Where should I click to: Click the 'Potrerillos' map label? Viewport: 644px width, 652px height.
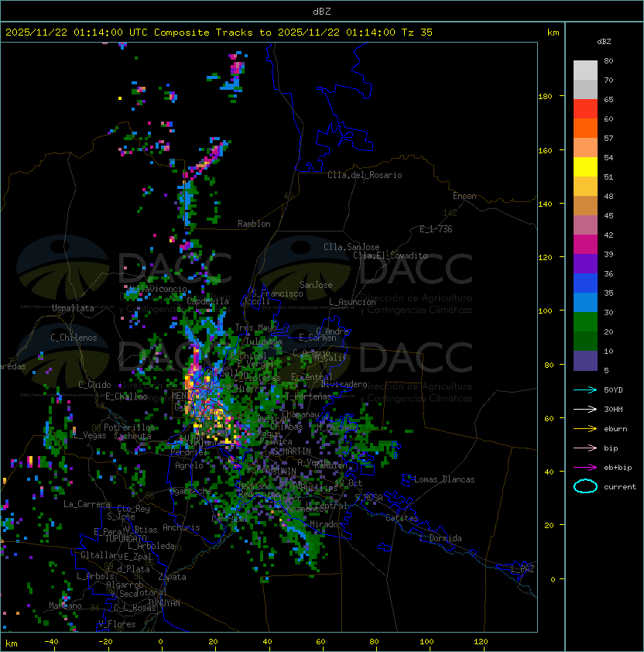[x=129, y=427]
